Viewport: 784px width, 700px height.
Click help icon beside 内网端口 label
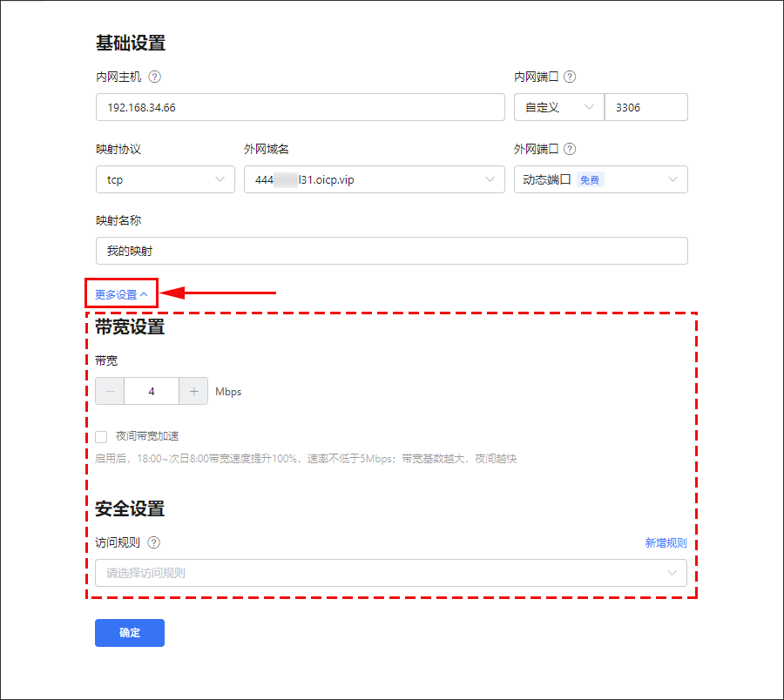(x=570, y=77)
